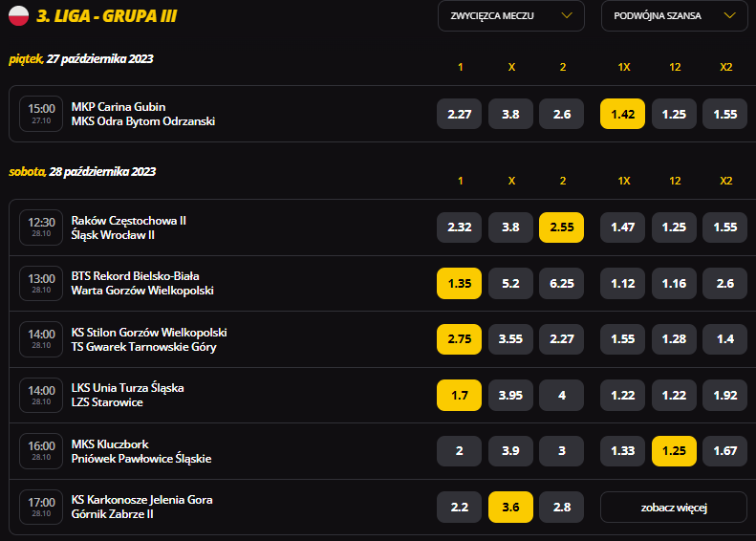Pick 3.55 draw odds for Stilon Gorzów
756x541 pixels.
point(510,339)
